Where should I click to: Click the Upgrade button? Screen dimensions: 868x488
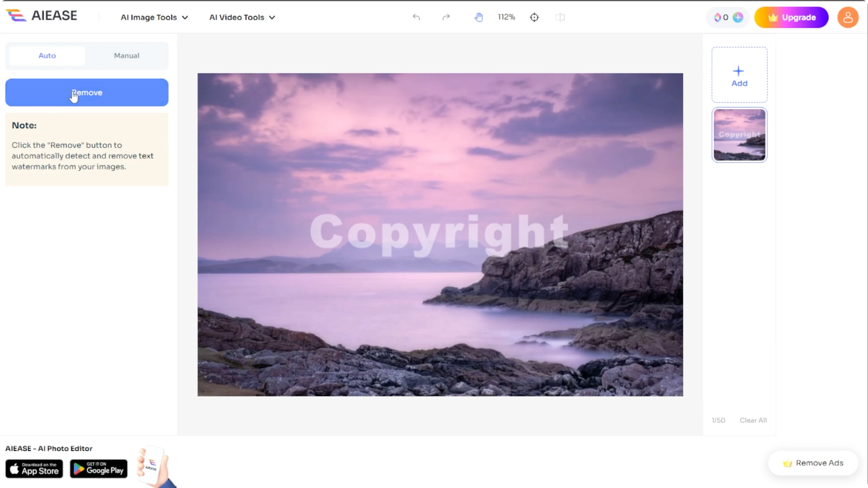pyautogui.click(x=791, y=17)
